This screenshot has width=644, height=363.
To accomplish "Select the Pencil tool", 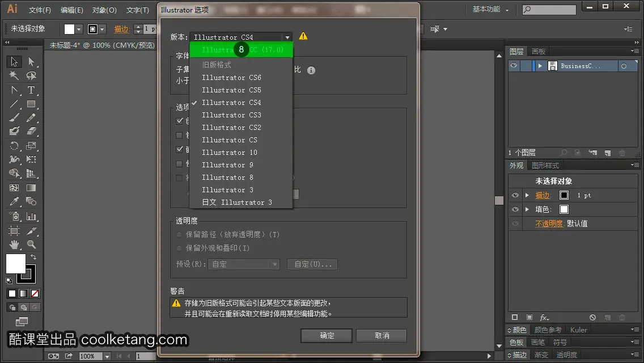I will [31, 118].
